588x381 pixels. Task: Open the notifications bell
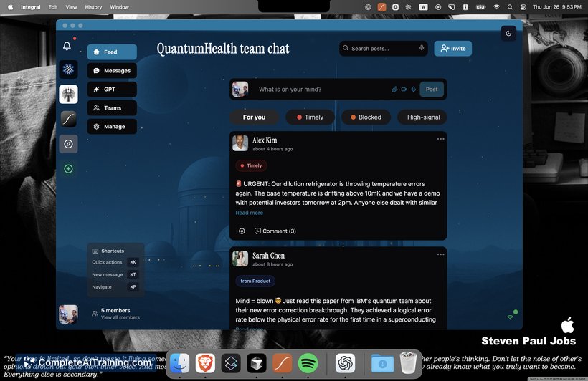tap(67, 46)
